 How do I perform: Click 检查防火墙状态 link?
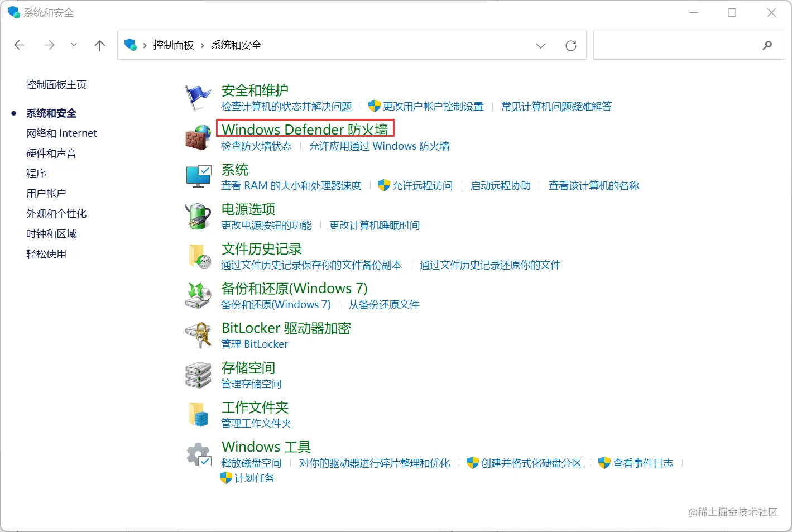coord(256,146)
